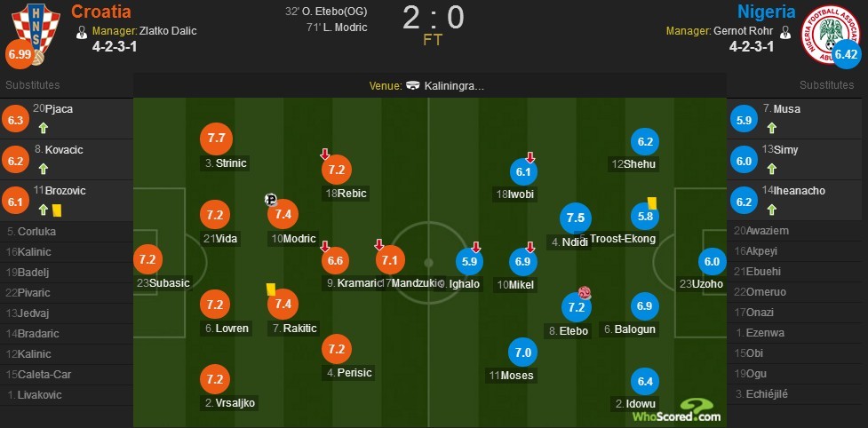Image resolution: width=868 pixels, height=428 pixels.
Task: Click Strinic's 7.7 rating bubble
Action: [x=218, y=139]
